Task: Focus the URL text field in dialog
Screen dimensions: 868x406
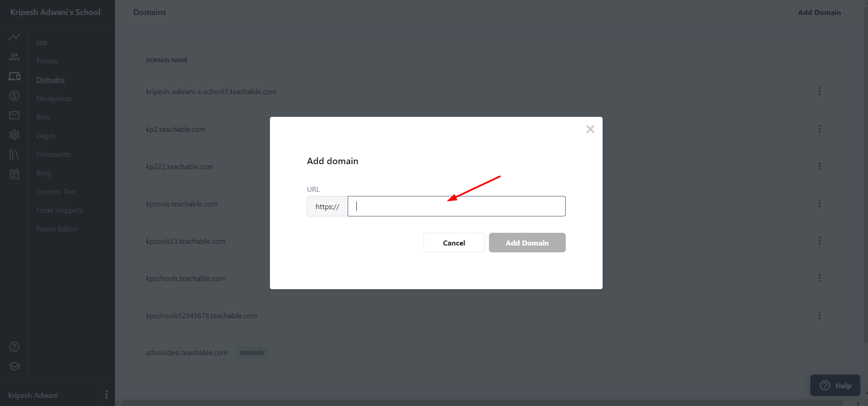Action: tap(456, 206)
